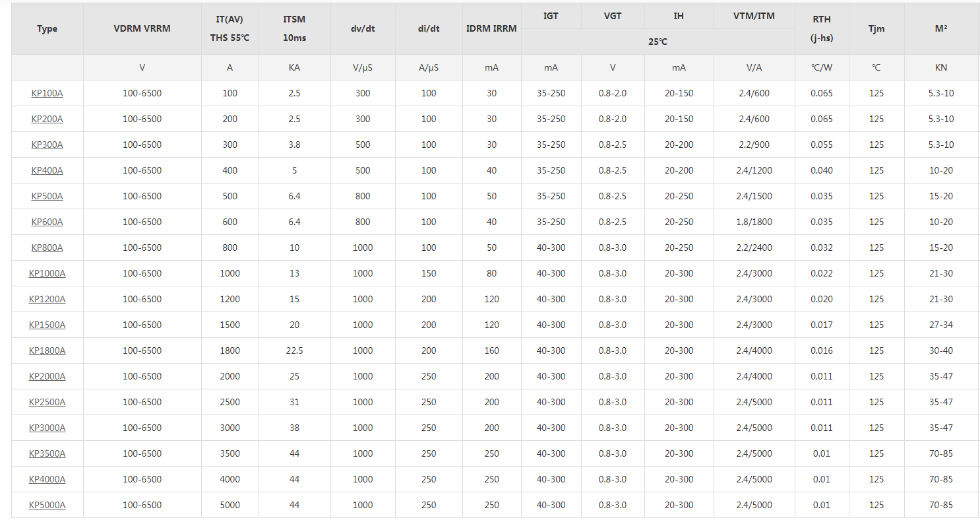This screenshot has height=526, width=980.
Task: Open the KP1000A product link
Action: [47, 273]
